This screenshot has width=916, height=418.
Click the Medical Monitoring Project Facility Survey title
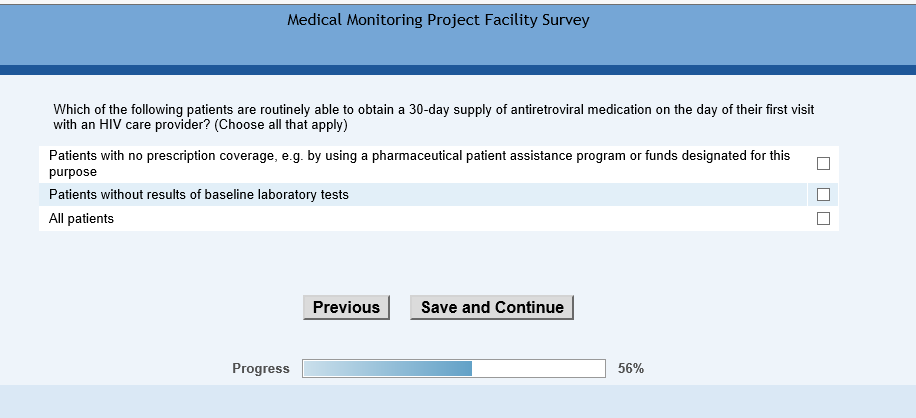(x=438, y=20)
